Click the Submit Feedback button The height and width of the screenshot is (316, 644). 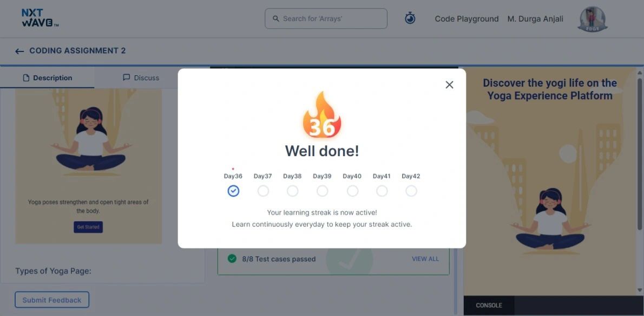[52, 300]
